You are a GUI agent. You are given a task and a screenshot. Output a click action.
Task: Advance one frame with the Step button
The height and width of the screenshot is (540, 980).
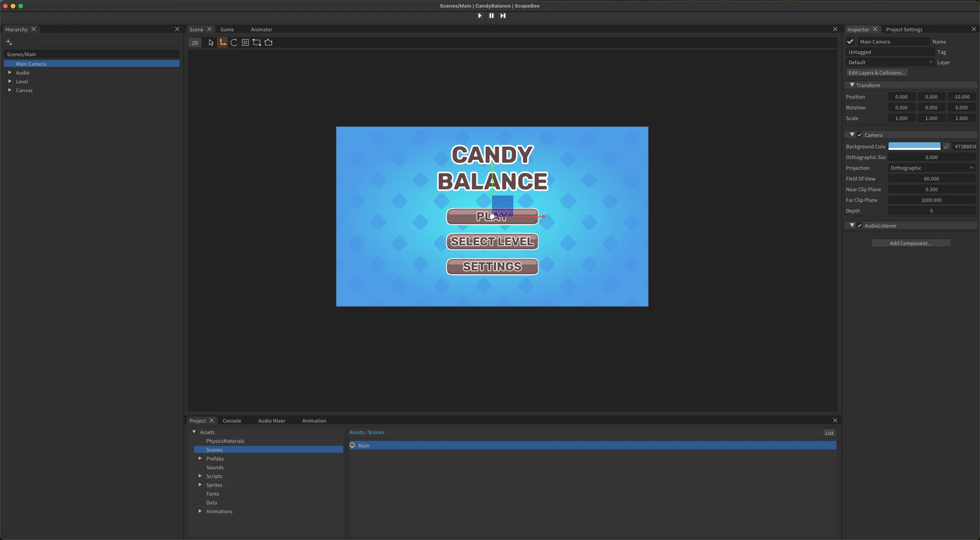(x=503, y=16)
